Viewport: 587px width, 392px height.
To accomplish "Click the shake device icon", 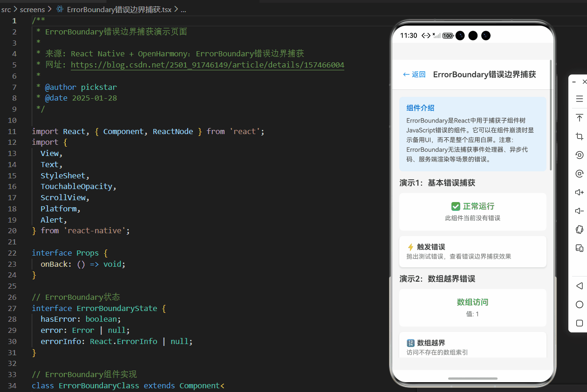I will 580,230.
